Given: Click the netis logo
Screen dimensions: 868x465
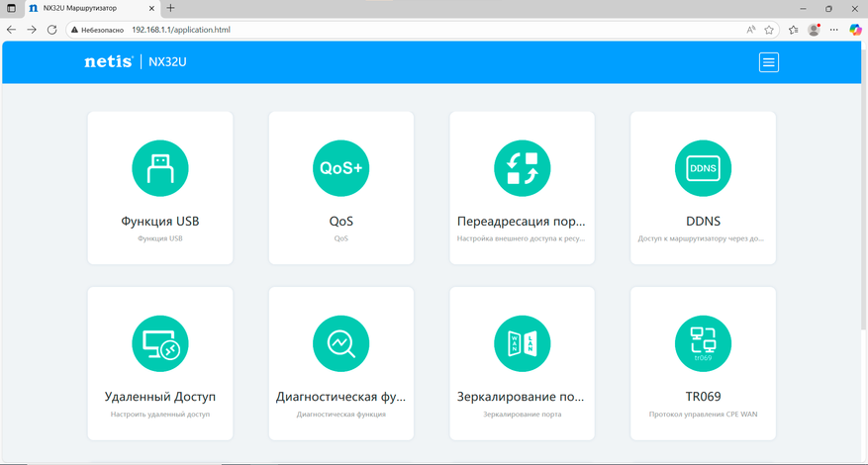Looking at the screenshot, I should (109, 62).
